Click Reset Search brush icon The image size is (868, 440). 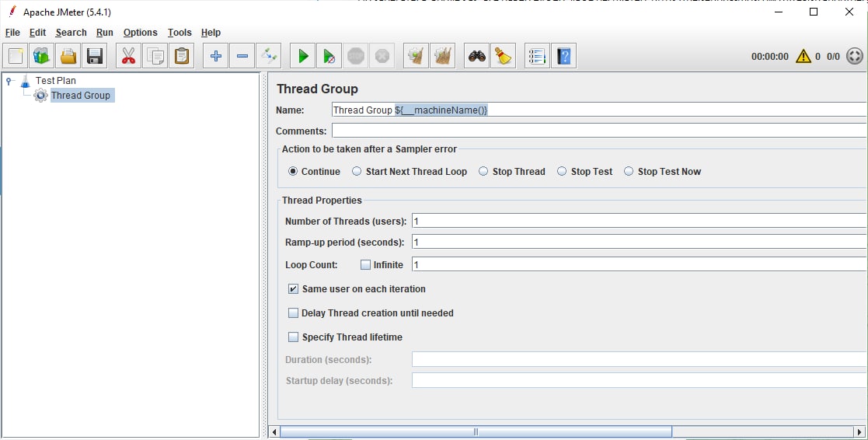point(504,56)
